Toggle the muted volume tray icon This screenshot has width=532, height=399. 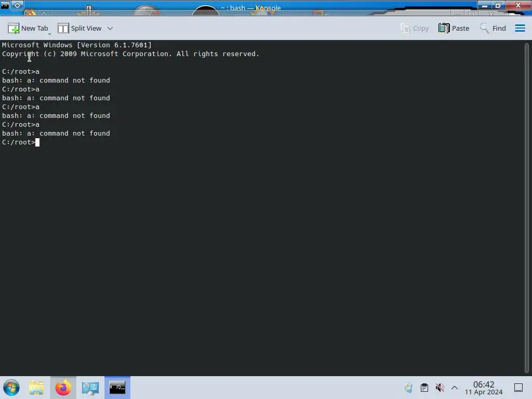pos(440,388)
